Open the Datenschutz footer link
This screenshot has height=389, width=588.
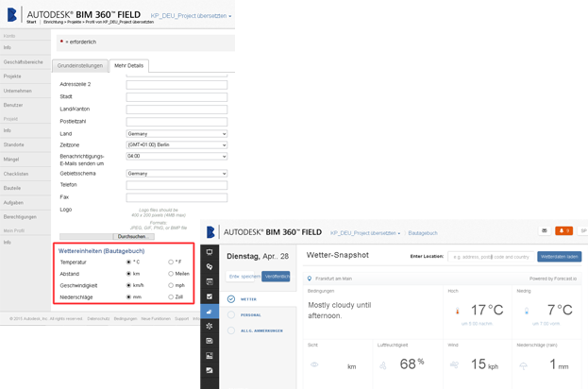(98, 319)
